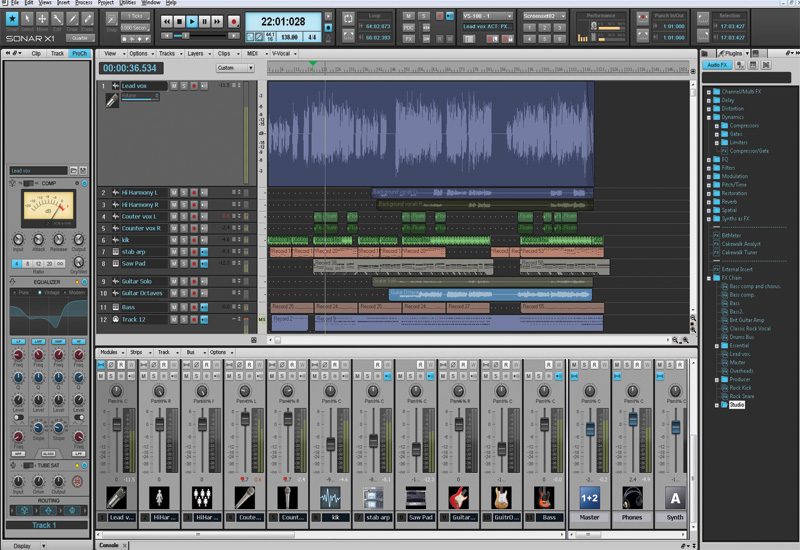Screen dimensions: 800x550
Task: Collapse the FX Chain folder
Action: coord(709,278)
